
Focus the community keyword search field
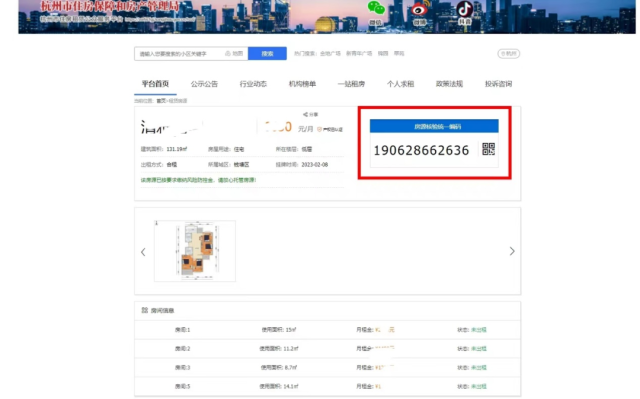tap(181, 53)
